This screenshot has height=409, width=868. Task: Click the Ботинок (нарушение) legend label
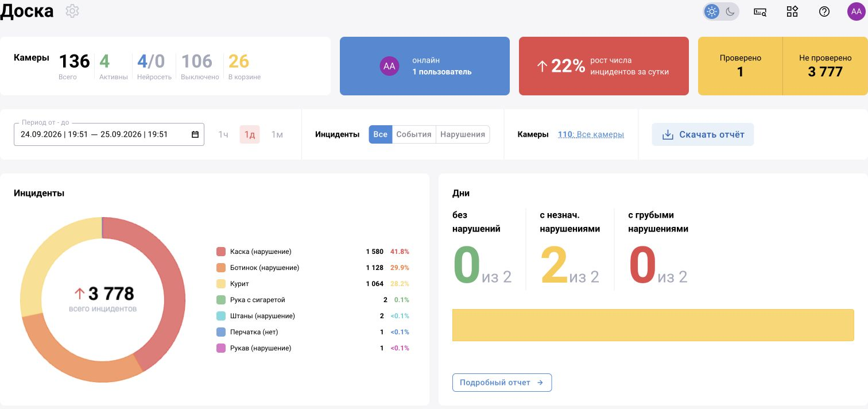click(265, 268)
